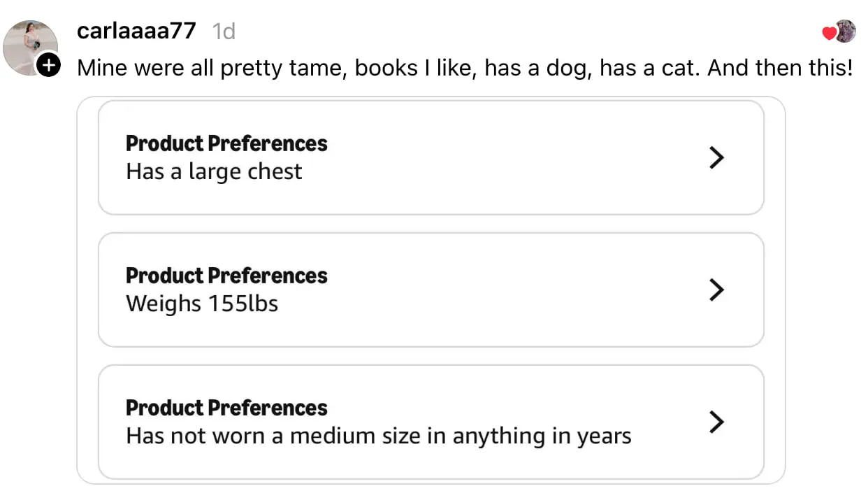868x491 pixels.
Task: Open the Has not worn medium size text
Action: pos(379,436)
